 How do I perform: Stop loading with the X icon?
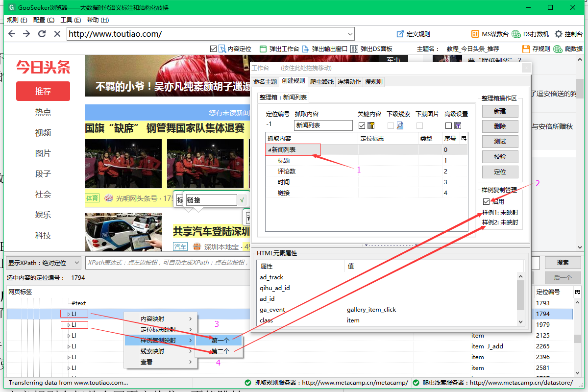click(x=57, y=34)
